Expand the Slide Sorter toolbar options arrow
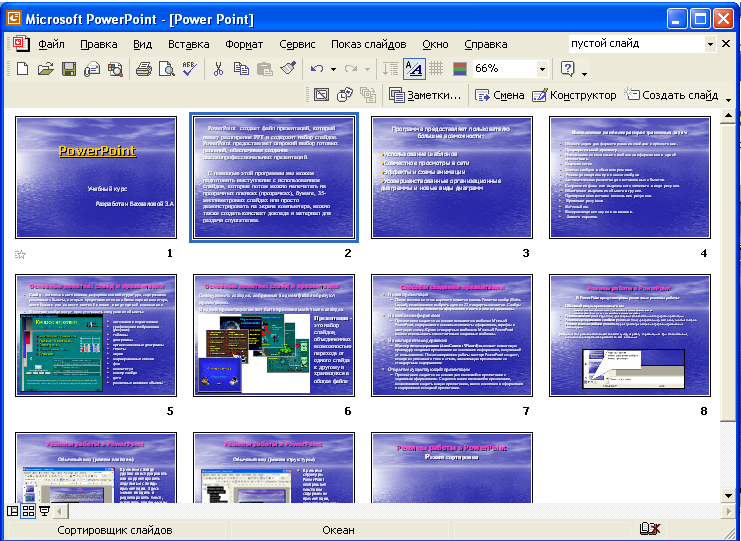Image resolution: width=741 pixels, height=541 pixels. click(x=728, y=99)
